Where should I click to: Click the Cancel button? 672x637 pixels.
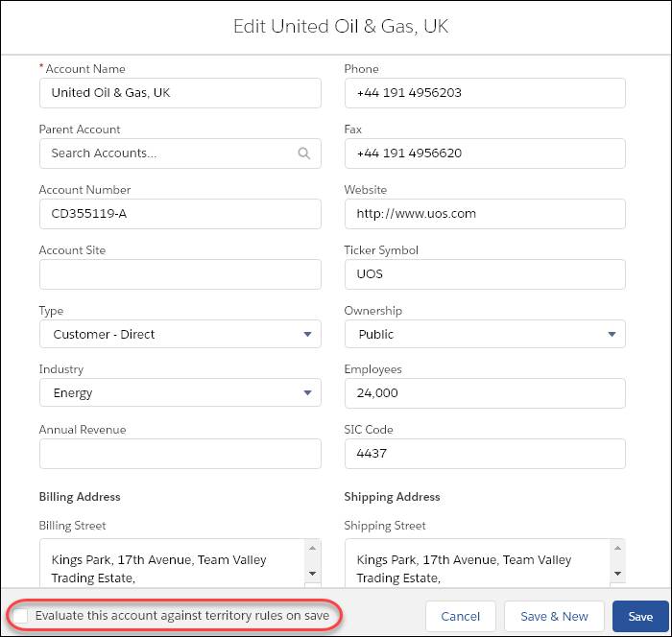point(460,617)
